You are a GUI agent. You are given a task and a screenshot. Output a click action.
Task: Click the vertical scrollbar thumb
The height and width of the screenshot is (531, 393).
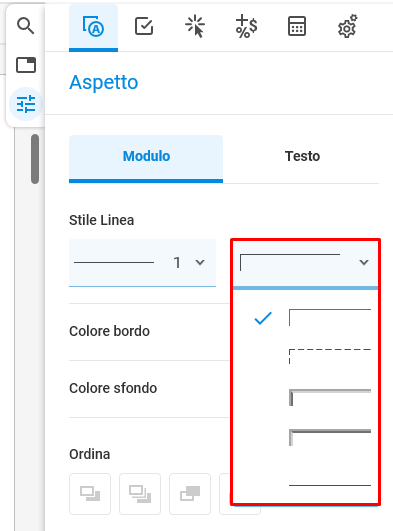coord(35,159)
